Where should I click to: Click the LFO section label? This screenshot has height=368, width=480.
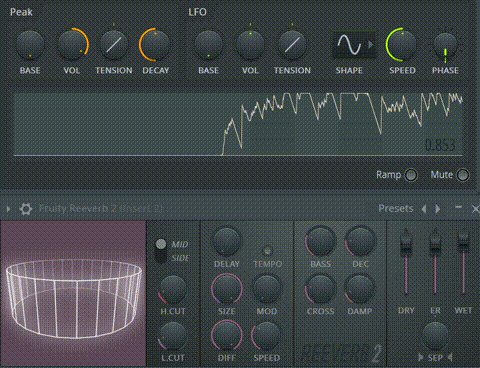[x=197, y=12]
